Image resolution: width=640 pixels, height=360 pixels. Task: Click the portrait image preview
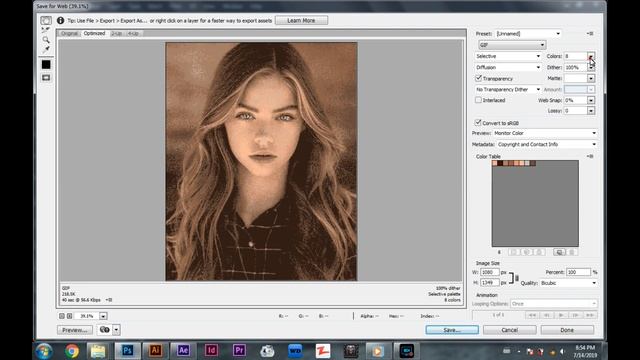tap(261, 162)
